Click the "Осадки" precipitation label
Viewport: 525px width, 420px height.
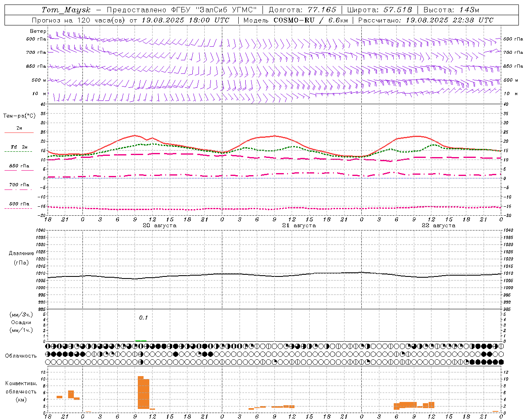coord(21,322)
